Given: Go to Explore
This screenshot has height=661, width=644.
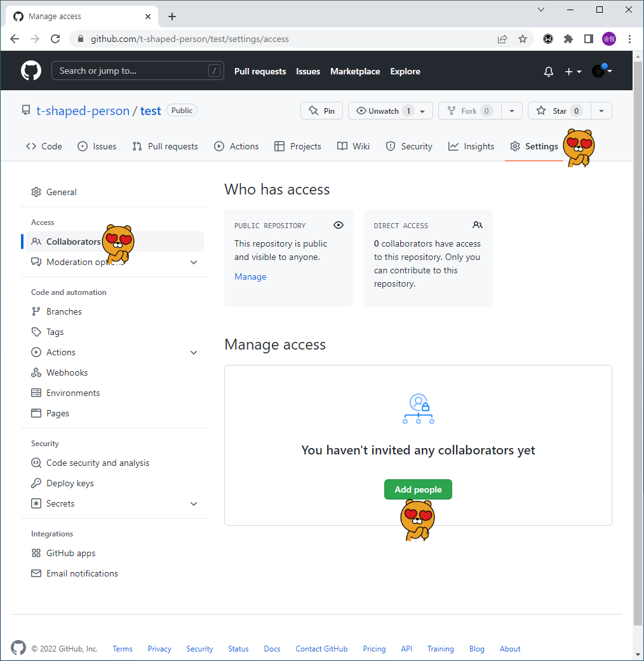Looking at the screenshot, I should (405, 71).
